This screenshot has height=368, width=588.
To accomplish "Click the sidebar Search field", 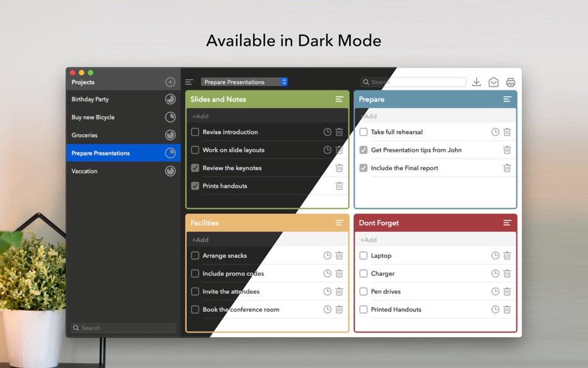I will pos(123,328).
